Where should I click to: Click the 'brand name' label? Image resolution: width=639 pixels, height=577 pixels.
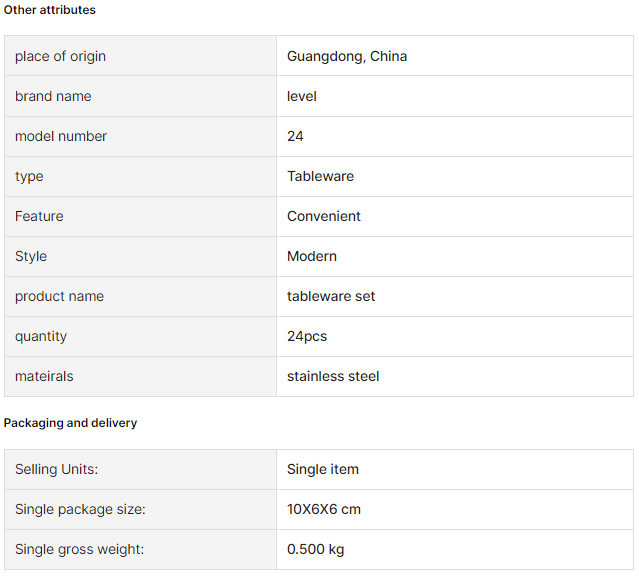click(x=53, y=96)
